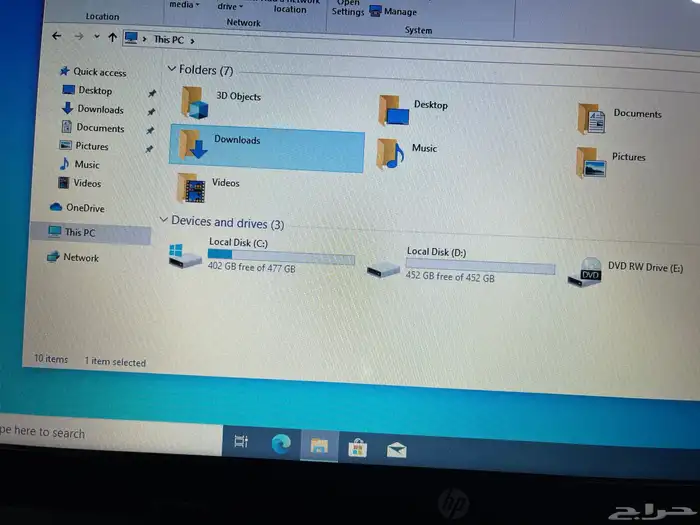
Task: Select the Documents folder icon in Folders
Action: coord(592,118)
